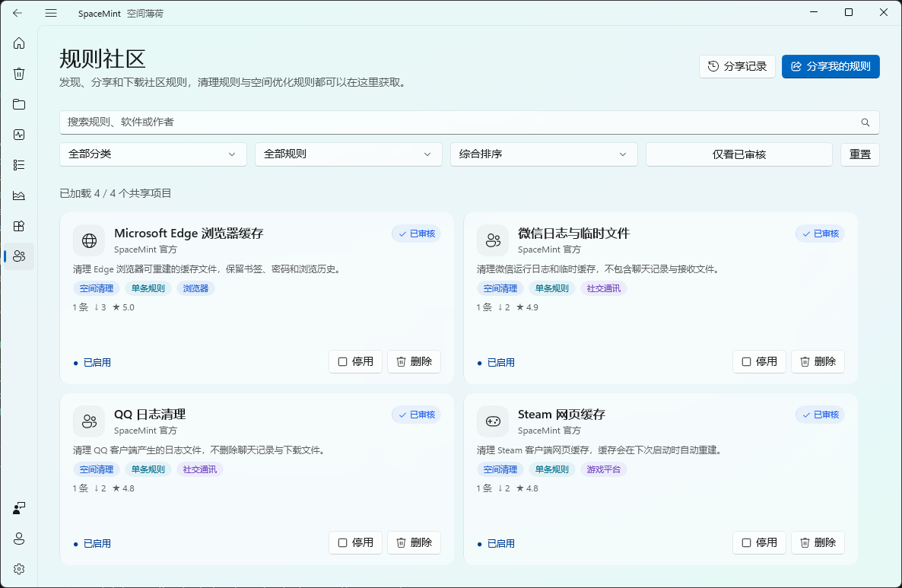Open the activity monitor sidebar icon
This screenshot has width=902, height=588.
[19, 135]
